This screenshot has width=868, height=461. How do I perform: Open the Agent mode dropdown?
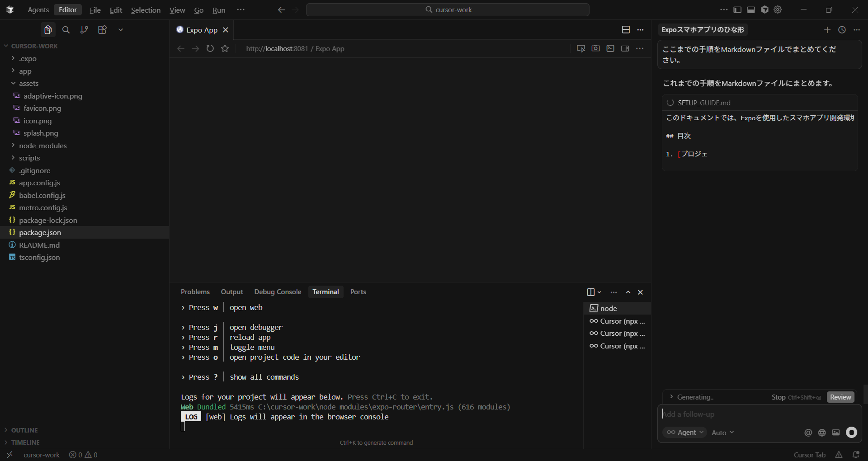click(x=685, y=433)
